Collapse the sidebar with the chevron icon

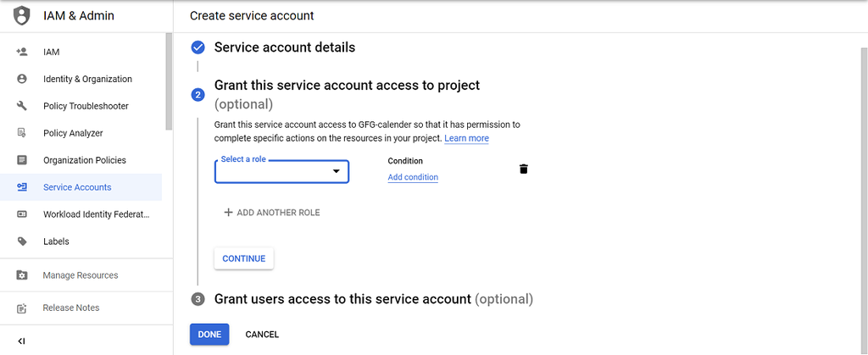pyautogui.click(x=22, y=341)
